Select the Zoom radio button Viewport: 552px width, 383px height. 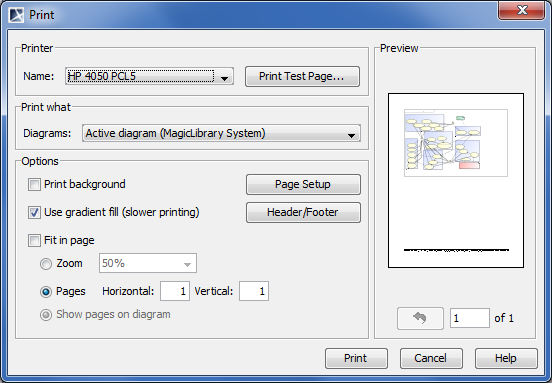[x=46, y=264]
